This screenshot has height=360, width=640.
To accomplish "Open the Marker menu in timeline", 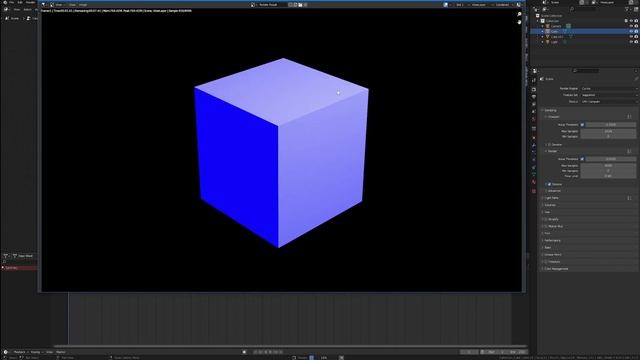I will 60,352.
